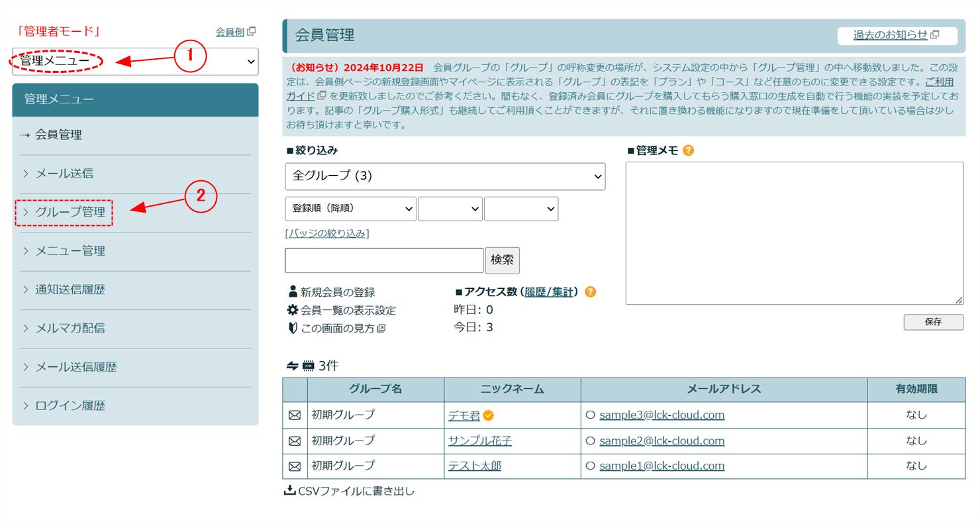Viewport: 980px width, 522px height.
Task: Click the 過去のお知らせ button
Action: tap(897, 36)
